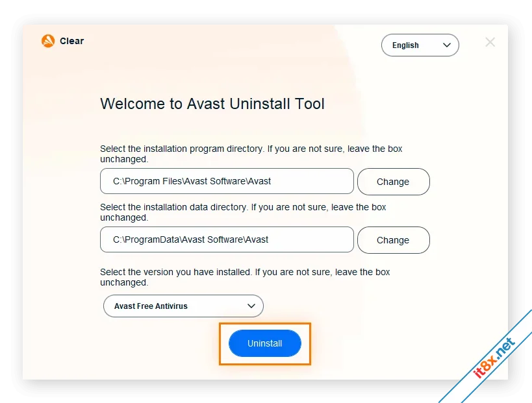The image size is (532, 403).
Task: Click the blue Uninstall button
Action: 265,343
